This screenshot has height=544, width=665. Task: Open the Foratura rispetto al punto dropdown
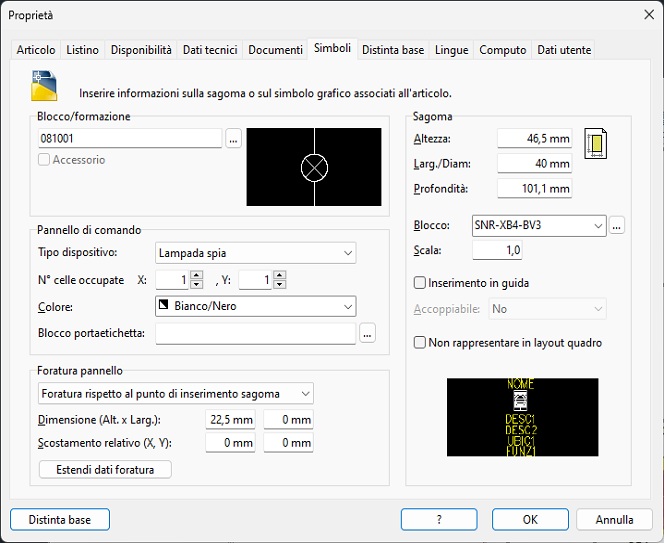pos(176,394)
